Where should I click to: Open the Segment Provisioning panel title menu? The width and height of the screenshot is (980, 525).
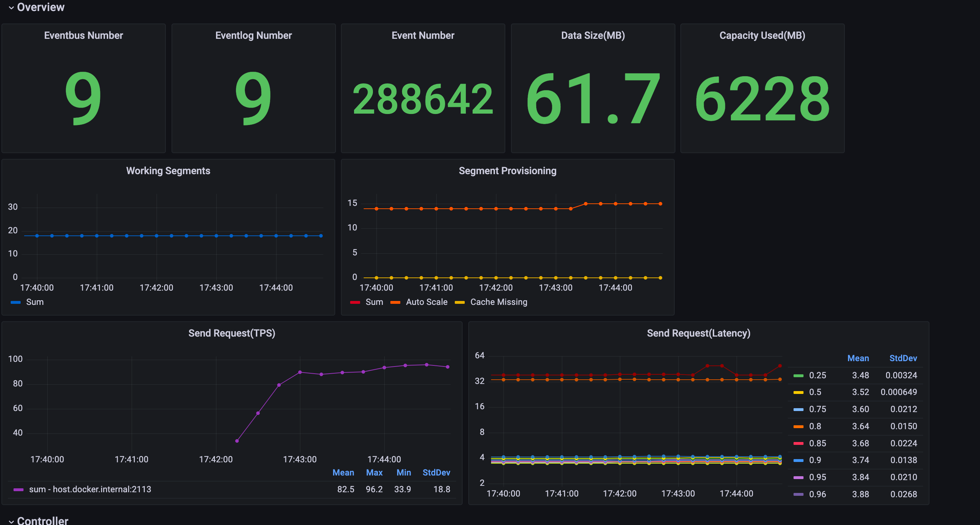point(507,171)
